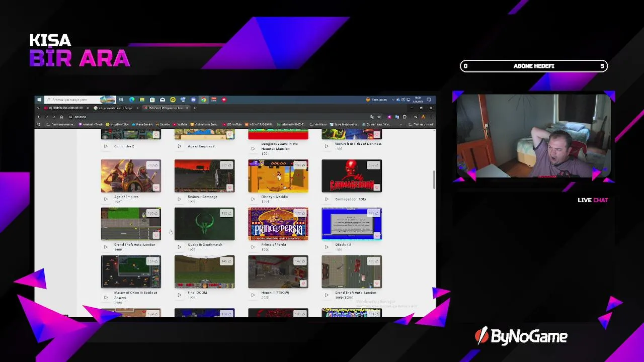The image size is (644, 362).
Task: Open the Mail app from the taskbar
Action: click(163, 100)
